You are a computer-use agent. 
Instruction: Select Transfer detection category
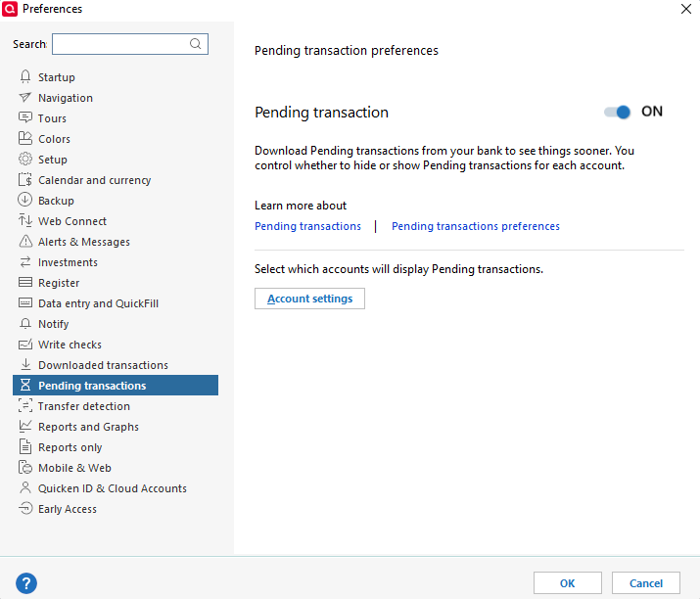pos(84,406)
